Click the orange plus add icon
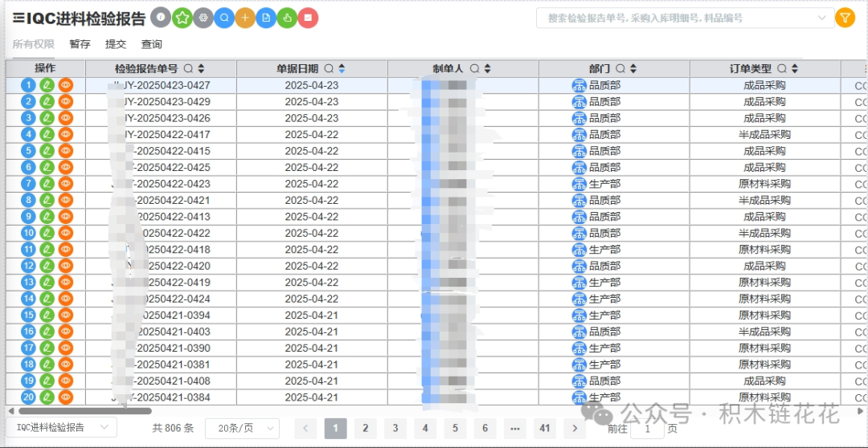The height and width of the screenshot is (448, 868). click(x=245, y=18)
